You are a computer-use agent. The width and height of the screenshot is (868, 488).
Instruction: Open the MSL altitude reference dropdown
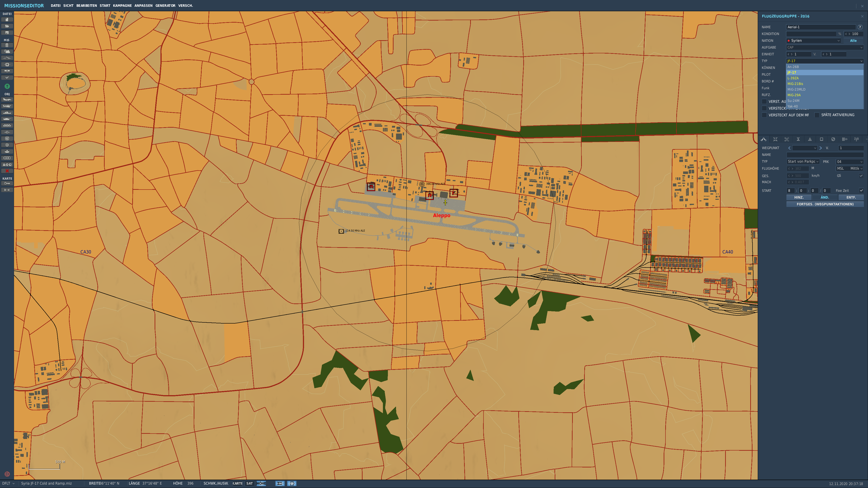[x=850, y=168]
